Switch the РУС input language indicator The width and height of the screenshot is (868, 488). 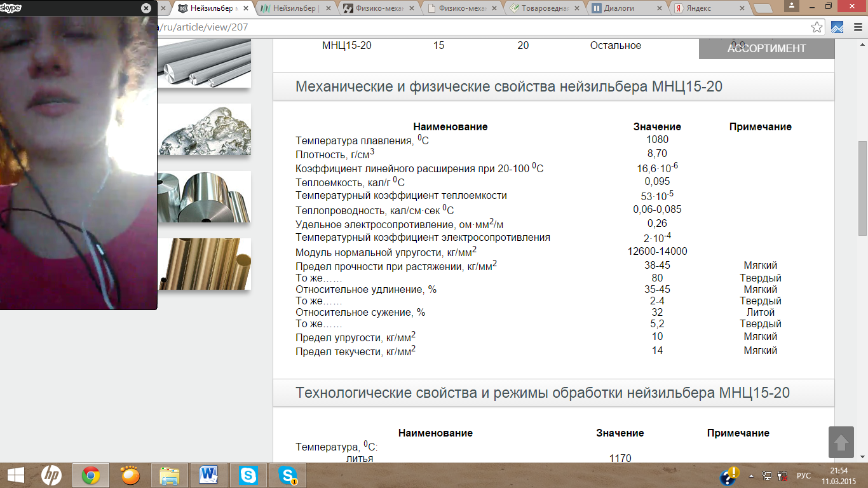804,476
